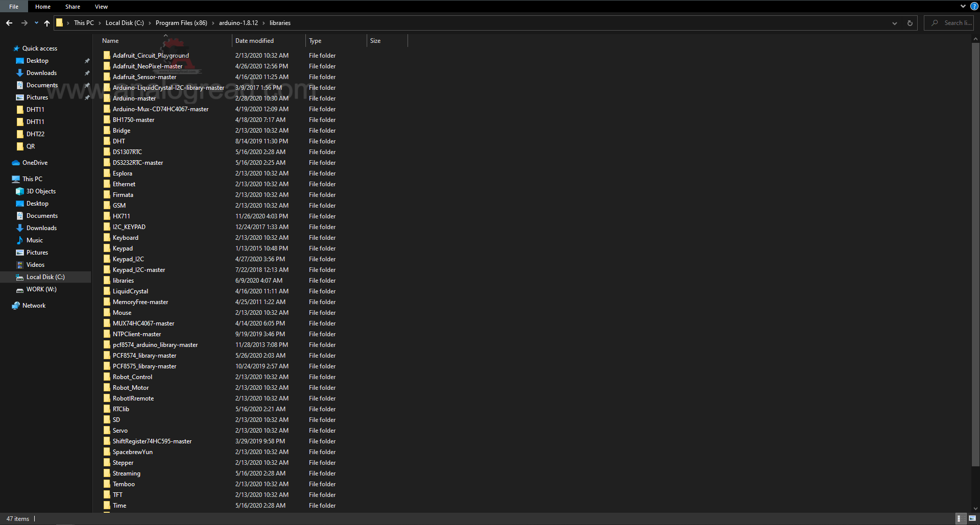The width and height of the screenshot is (980, 525).
Task: Select Quick access in navigation pane
Action: point(40,48)
